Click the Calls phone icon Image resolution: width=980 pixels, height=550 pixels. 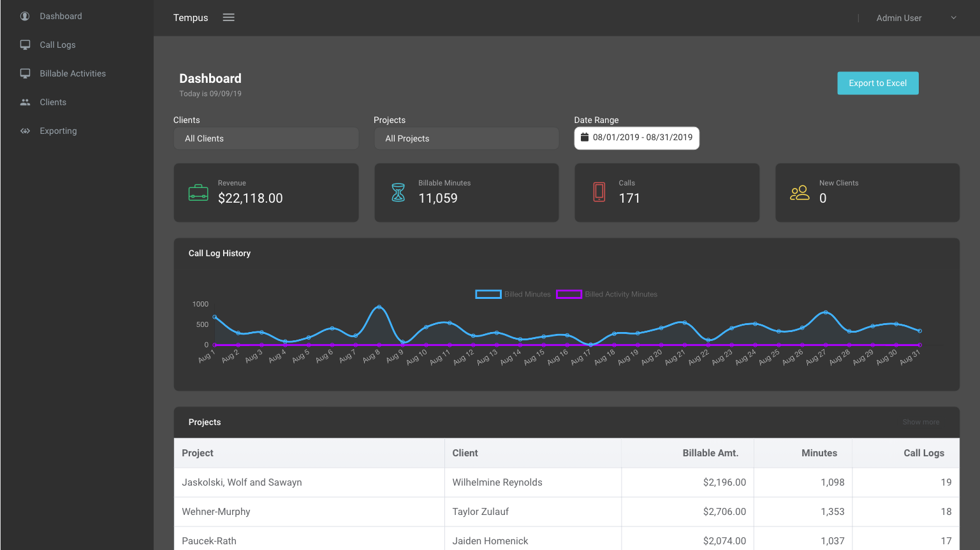pos(599,192)
